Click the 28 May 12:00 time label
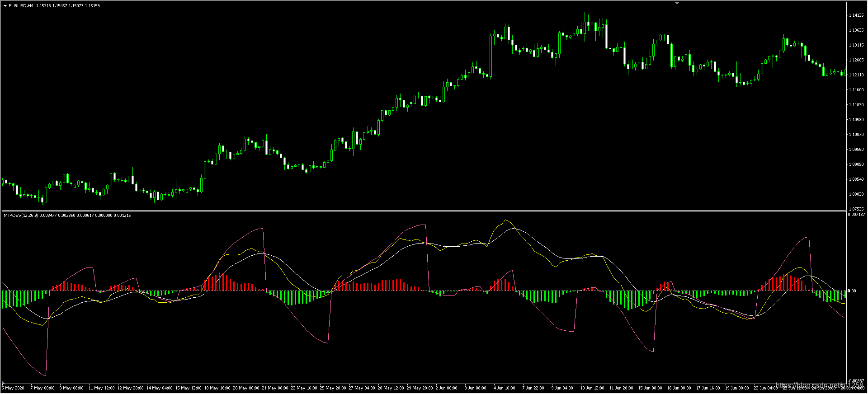 tap(391, 388)
